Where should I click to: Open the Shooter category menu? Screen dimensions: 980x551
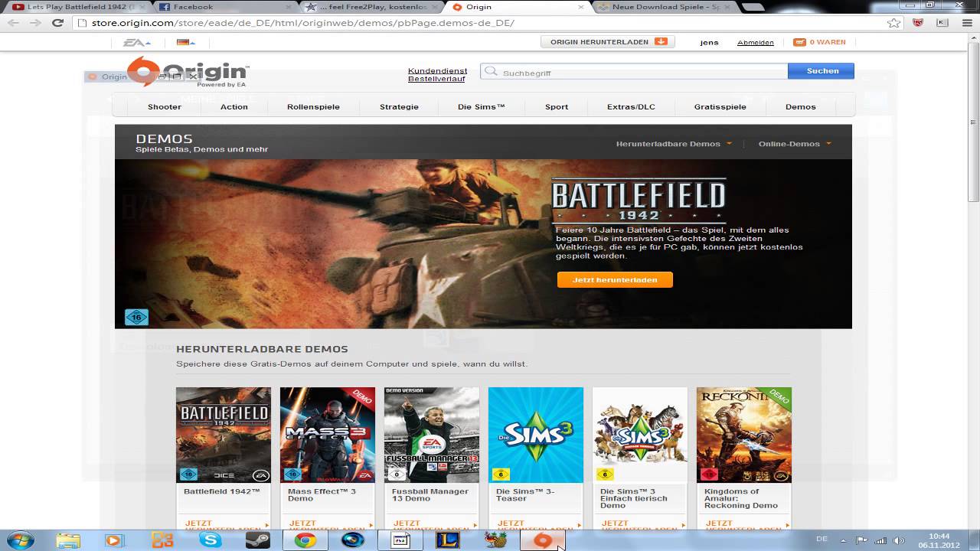tap(165, 107)
